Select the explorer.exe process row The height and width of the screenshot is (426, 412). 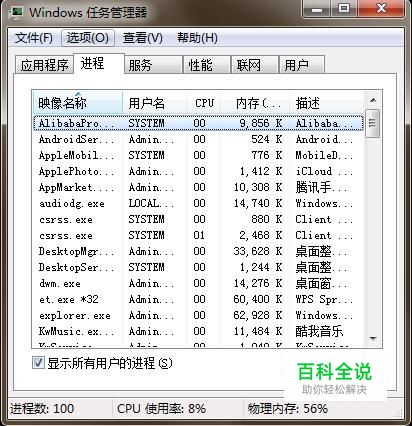point(198,315)
